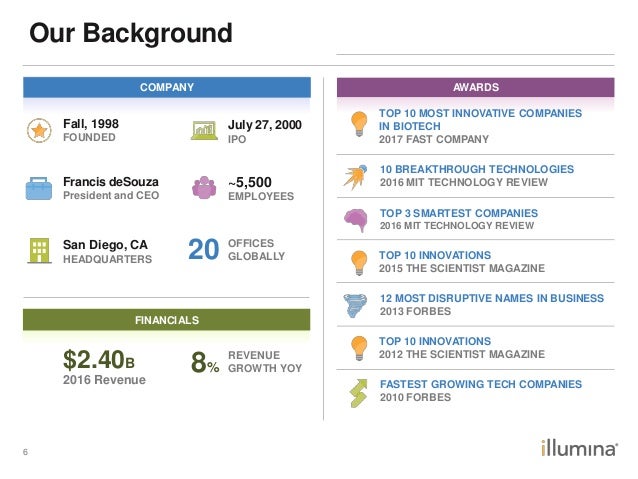The image size is (638, 479).
Task: Click '2010 FORBES' source line
Action: pos(415,397)
